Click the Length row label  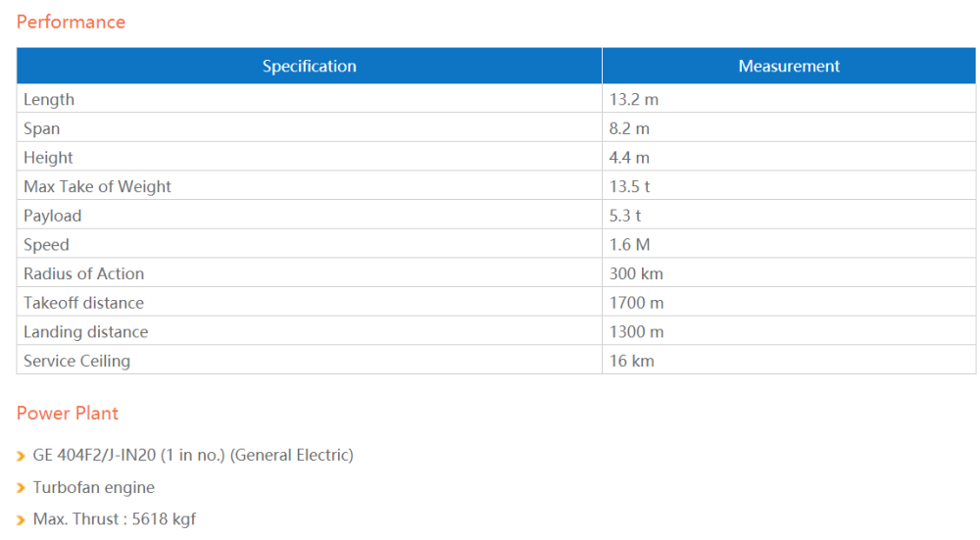[x=49, y=100]
